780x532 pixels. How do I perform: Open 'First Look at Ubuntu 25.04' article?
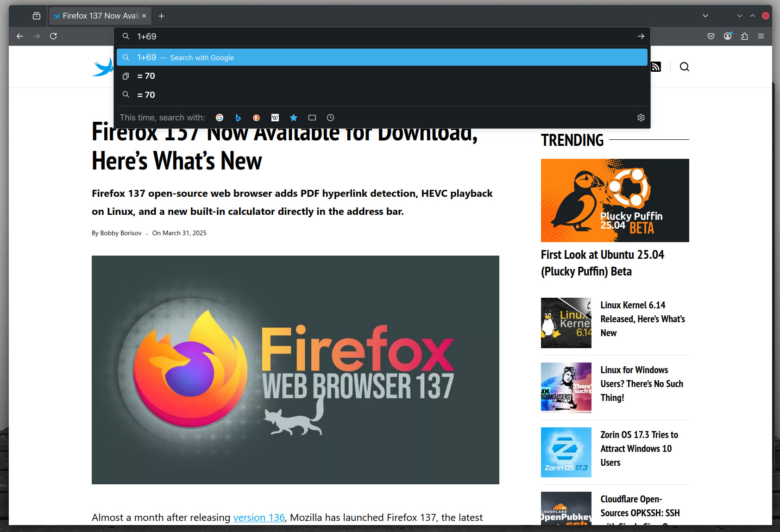(x=603, y=263)
